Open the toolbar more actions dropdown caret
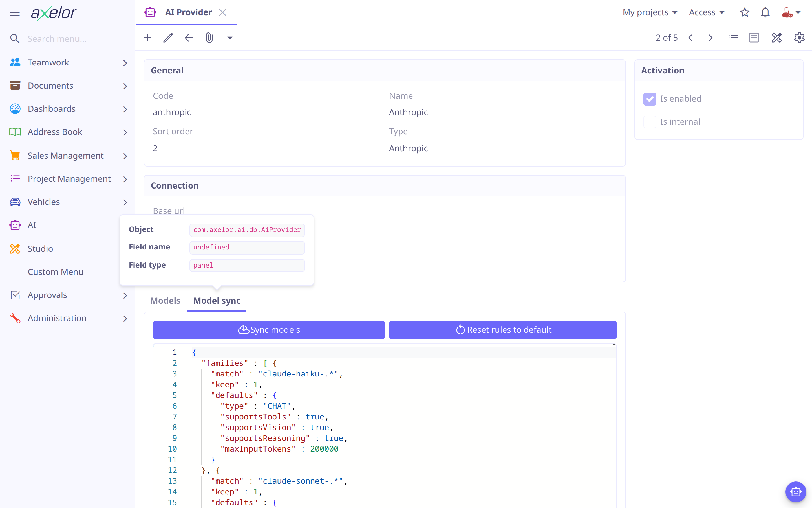The height and width of the screenshot is (508, 812). click(x=230, y=38)
